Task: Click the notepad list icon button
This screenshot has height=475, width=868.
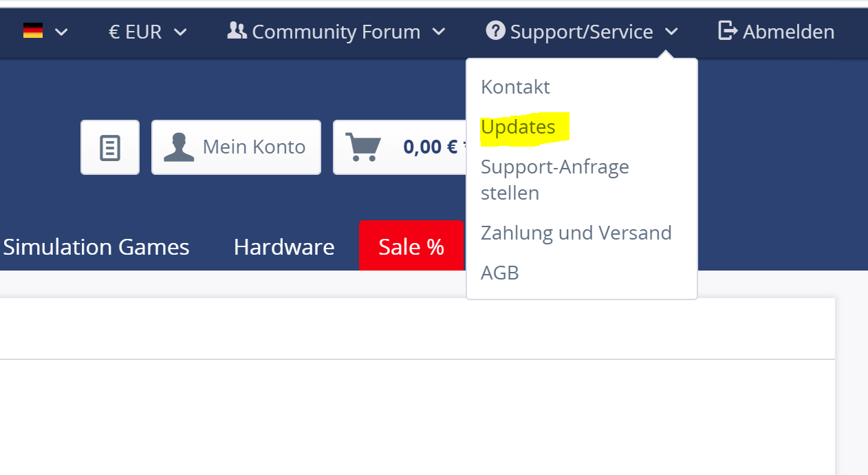Action: pos(110,148)
